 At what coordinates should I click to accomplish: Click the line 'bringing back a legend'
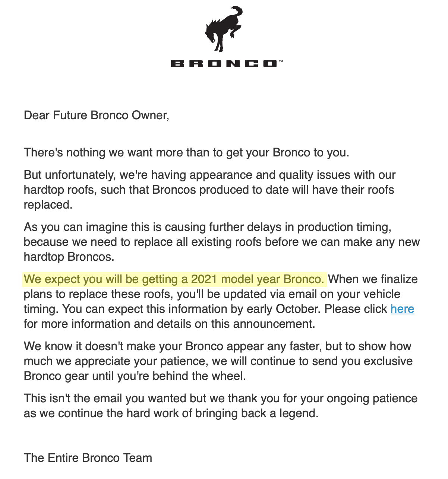(x=257, y=413)
